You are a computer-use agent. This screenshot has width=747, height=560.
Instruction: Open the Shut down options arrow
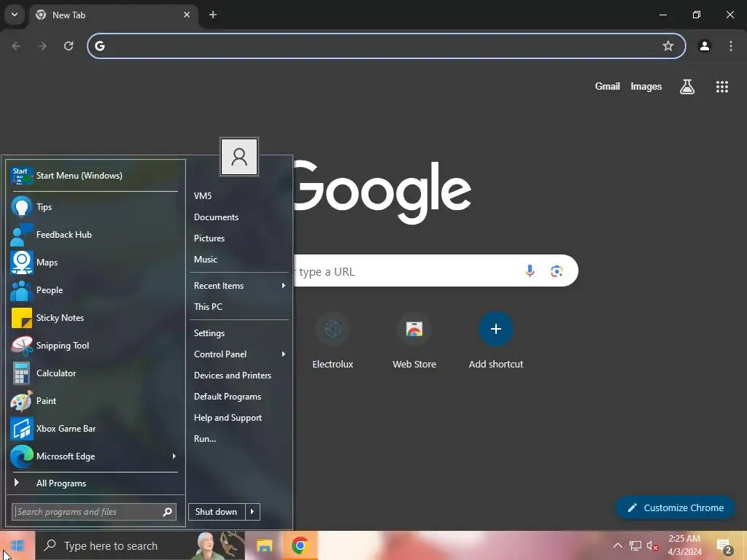252,512
